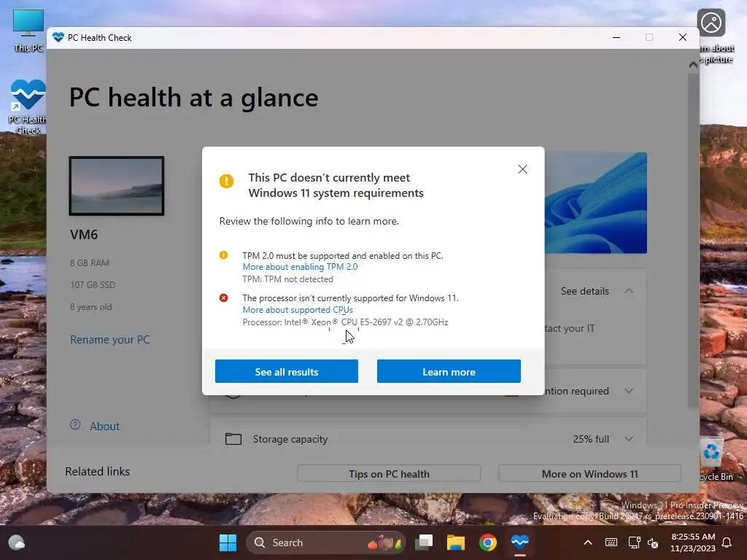The height and width of the screenshot is (560, 747).
Task: Click the touch keyboard tray icon
Action: tap(611, 542)
